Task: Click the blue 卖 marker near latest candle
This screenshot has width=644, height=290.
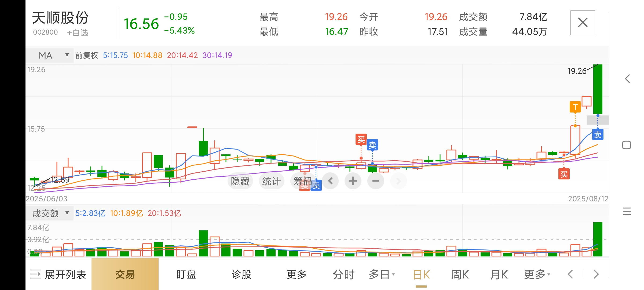Action: click(598, 134)
